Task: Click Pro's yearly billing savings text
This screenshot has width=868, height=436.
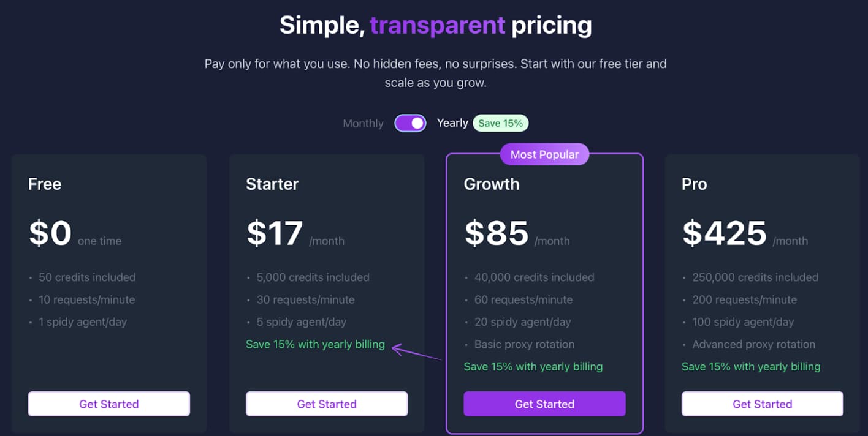Action: click(x=751, y=367)
